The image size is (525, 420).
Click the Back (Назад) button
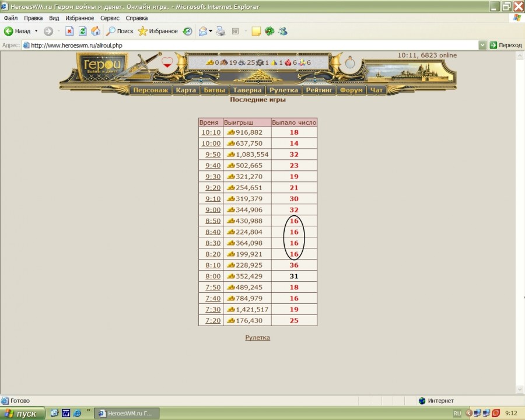[17, 31]
